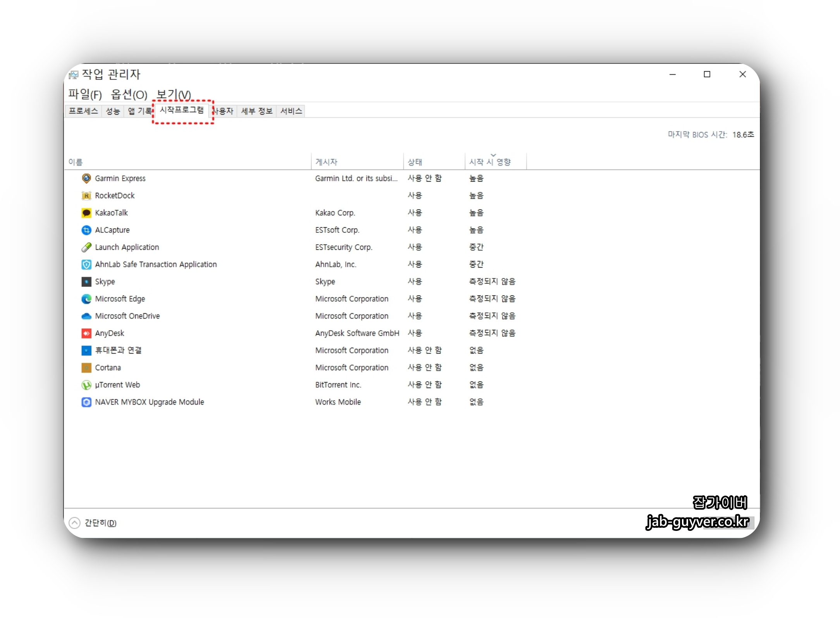The width and height of the screenshot is (840, 618).
Task: Click the Microsoft OneDrive cloud icon
Action: pyautogui.click(x=86, y=316)
